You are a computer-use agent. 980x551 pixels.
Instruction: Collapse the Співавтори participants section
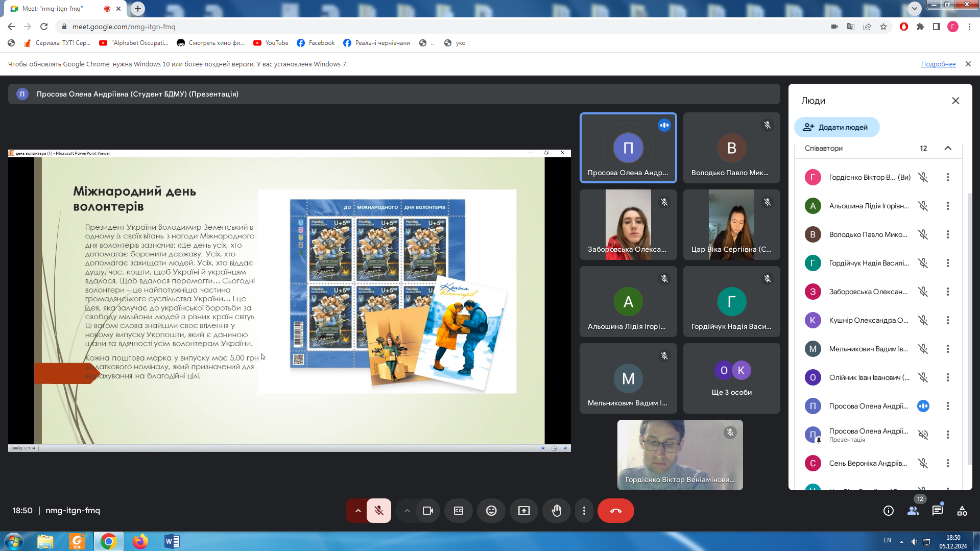tap(948, 148)
